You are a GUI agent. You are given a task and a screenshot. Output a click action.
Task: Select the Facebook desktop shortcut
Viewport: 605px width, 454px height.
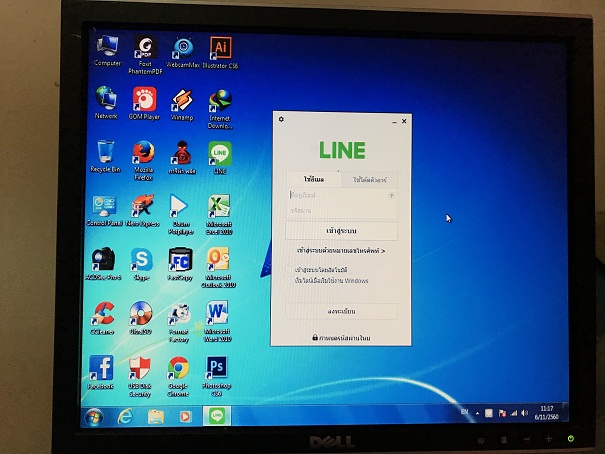pos(101,372)
